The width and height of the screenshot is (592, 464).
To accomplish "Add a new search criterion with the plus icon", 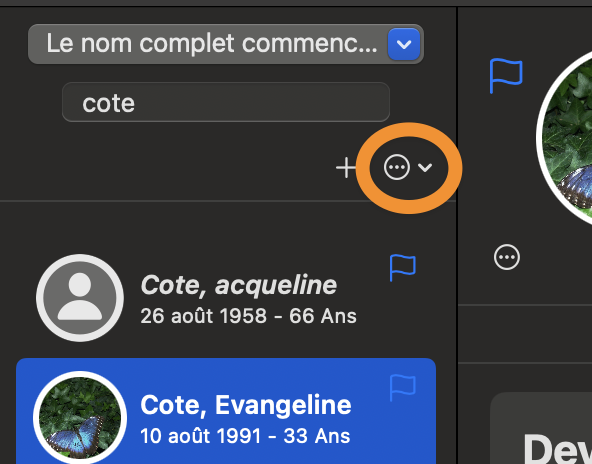I will click(x=346, y=168).
